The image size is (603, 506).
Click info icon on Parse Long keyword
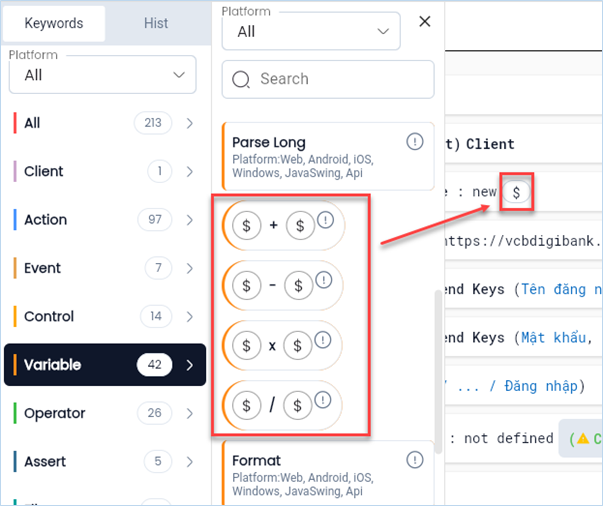point(415,142)
